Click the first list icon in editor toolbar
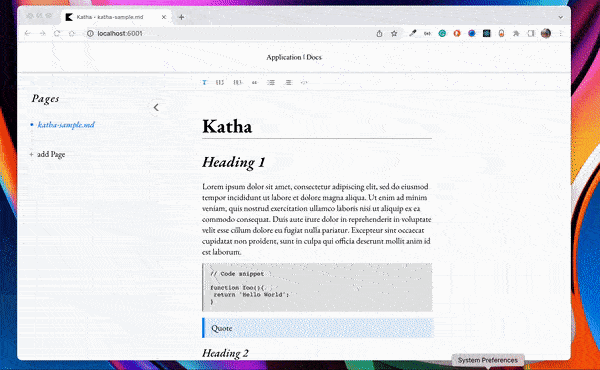 click(271, 82)
